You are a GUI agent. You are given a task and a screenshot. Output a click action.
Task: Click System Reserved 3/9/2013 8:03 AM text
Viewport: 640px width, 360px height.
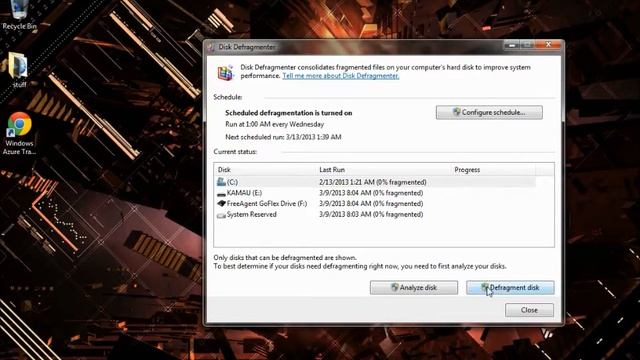pos(371,214)
